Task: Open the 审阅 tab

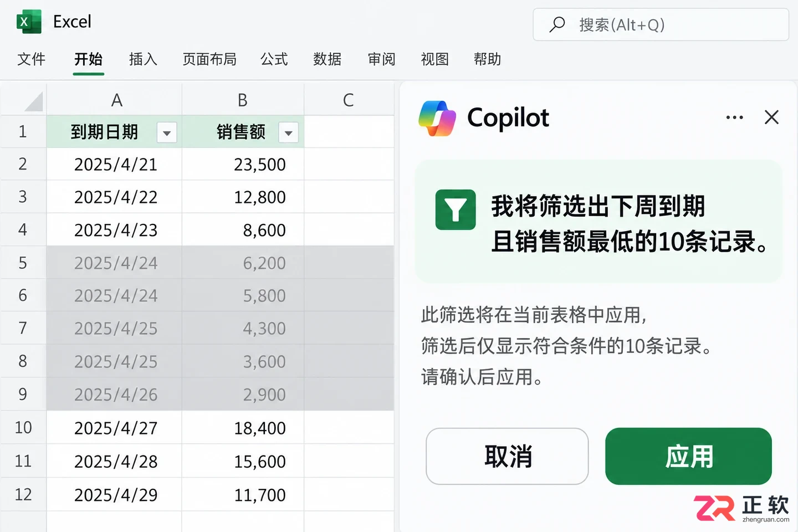Action: click(381, 59)
